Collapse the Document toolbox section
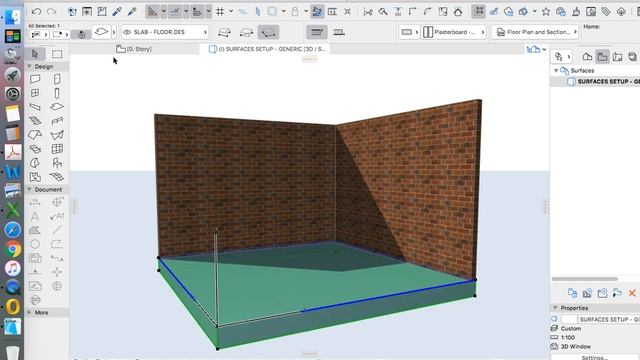 pyautogui.click(x=29, y=189)
